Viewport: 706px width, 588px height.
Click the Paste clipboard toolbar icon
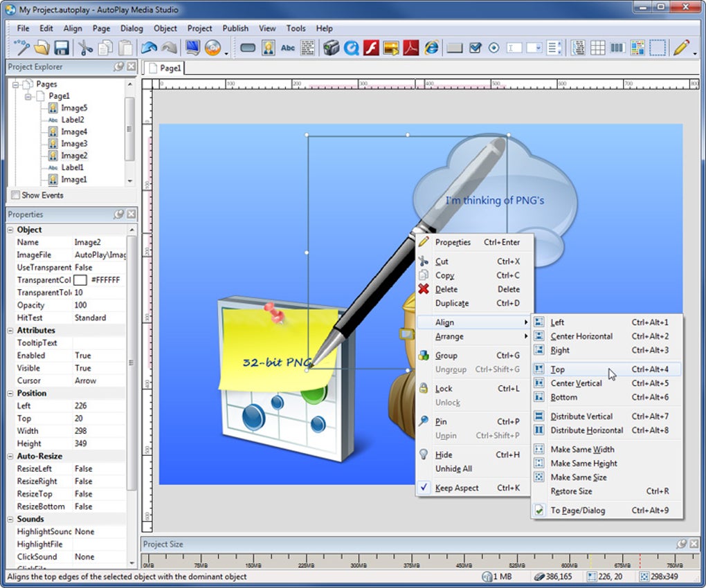[x=125, y=48]
